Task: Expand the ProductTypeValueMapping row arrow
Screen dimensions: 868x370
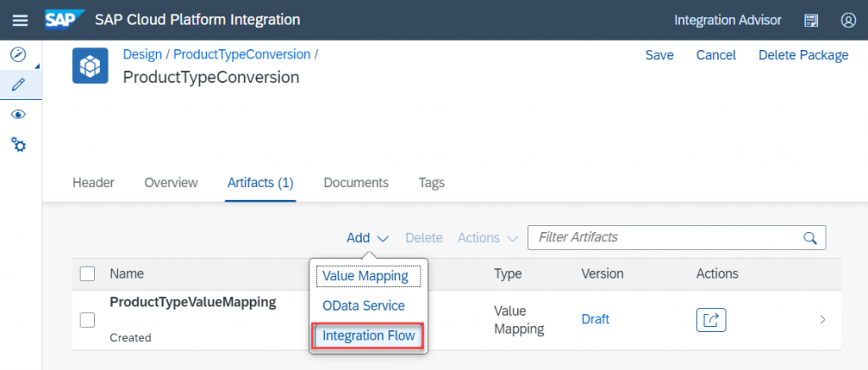Action: tap(822, 320)
